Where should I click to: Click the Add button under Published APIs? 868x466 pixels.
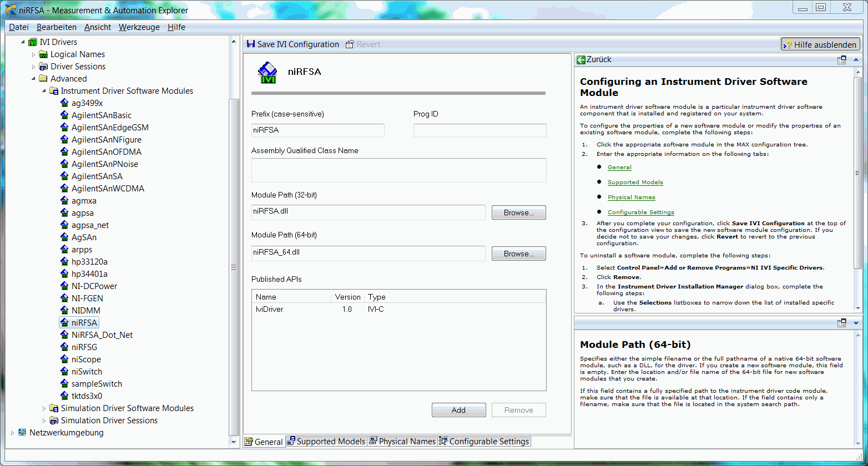459,410
